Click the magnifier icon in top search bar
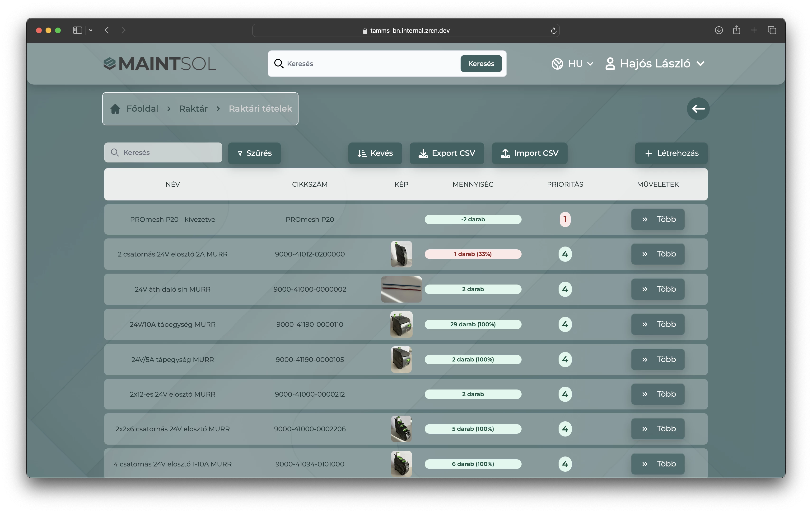 coord(279,63)
